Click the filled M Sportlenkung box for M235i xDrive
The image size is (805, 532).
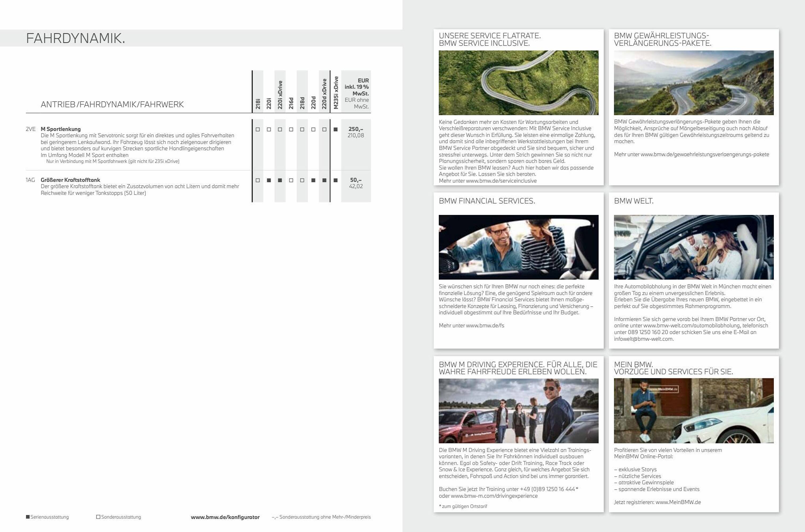(335, 129)
